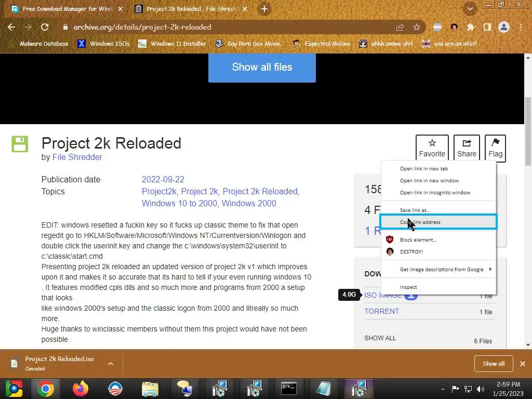
Task: Open the side panel icon in toolbar
Action: pos(487,27)
